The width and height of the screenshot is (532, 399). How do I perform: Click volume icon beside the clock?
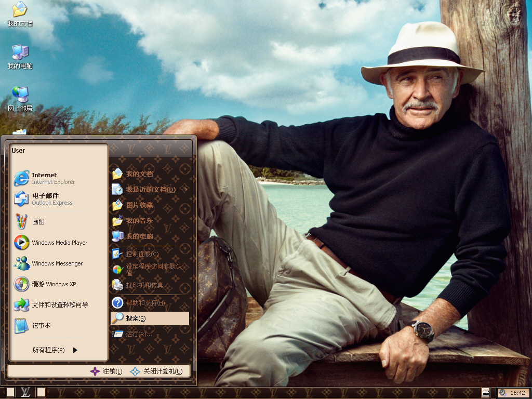pos(503,393)
